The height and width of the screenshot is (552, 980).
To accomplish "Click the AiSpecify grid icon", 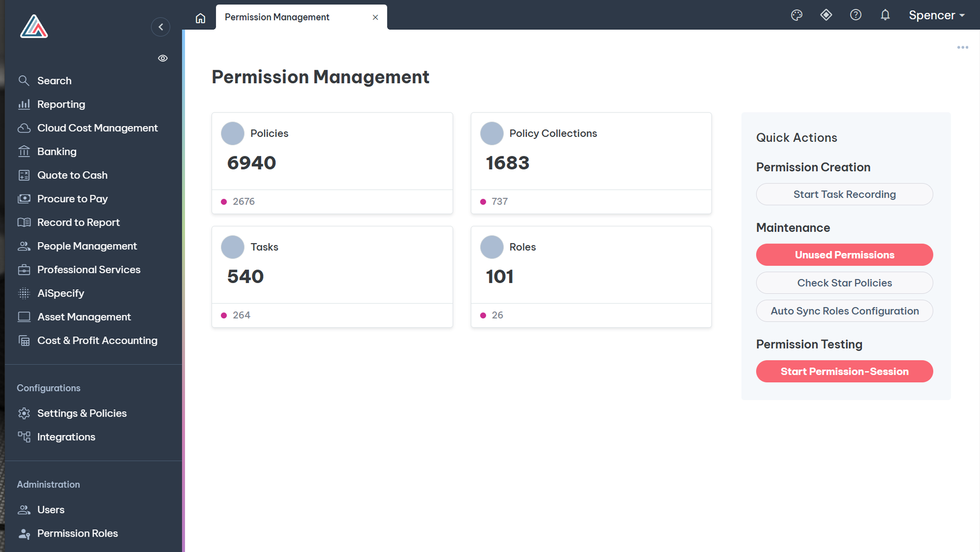I will (x=24, y=293).
